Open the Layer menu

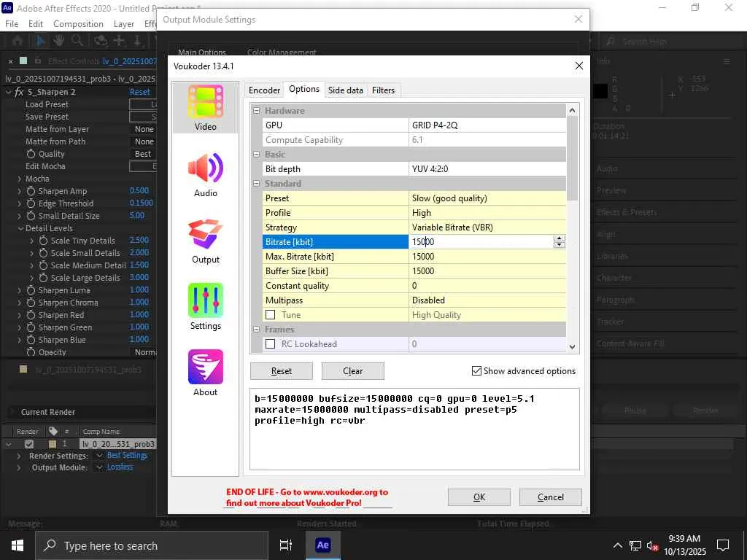point(124,24)
